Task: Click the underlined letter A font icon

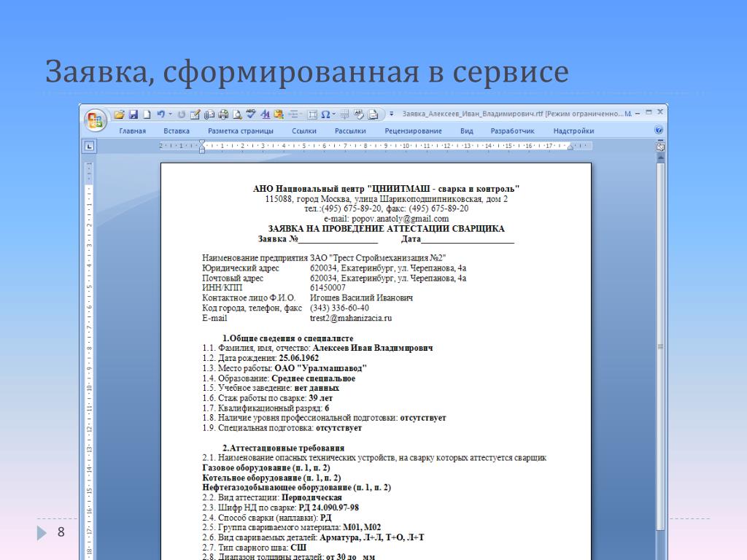Action: 266,114
